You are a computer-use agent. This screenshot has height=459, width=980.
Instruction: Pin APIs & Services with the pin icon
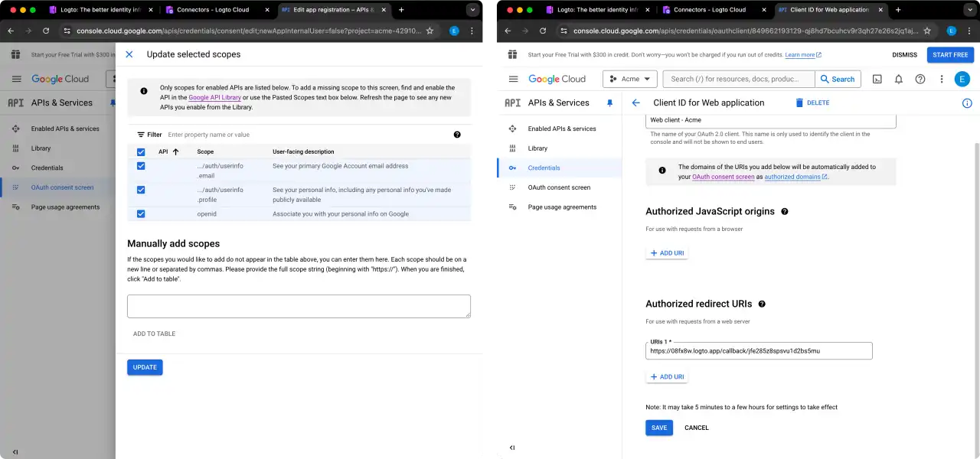click(609, 103)
